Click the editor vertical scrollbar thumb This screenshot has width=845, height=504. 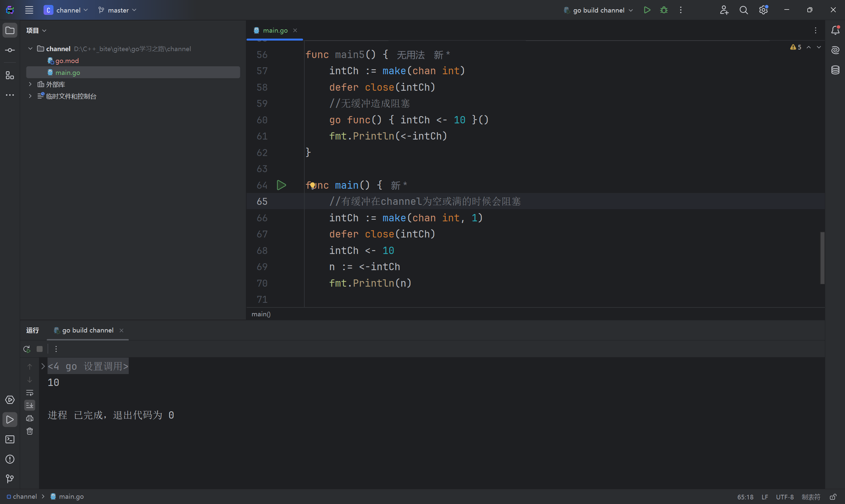(822, 258)
